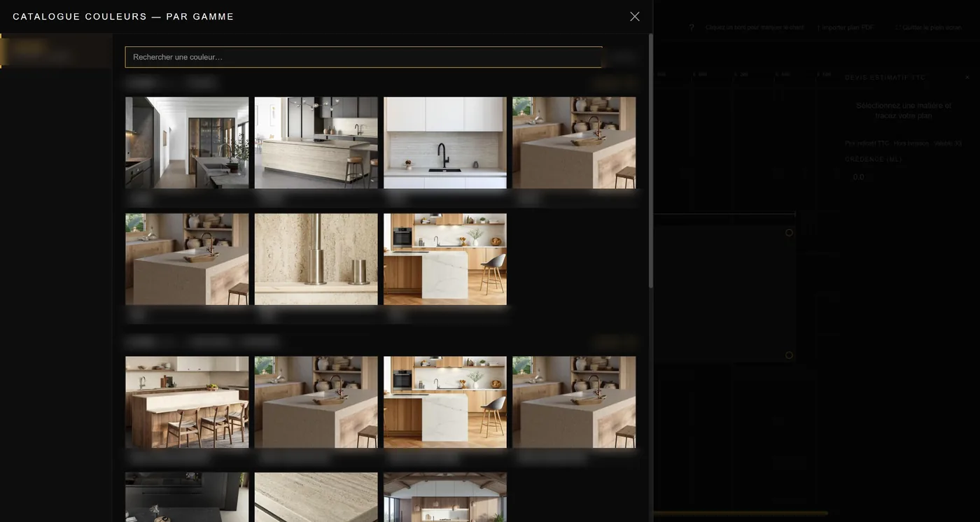Open the '?' help icon in the background toolbar

(x=692, y=27)
